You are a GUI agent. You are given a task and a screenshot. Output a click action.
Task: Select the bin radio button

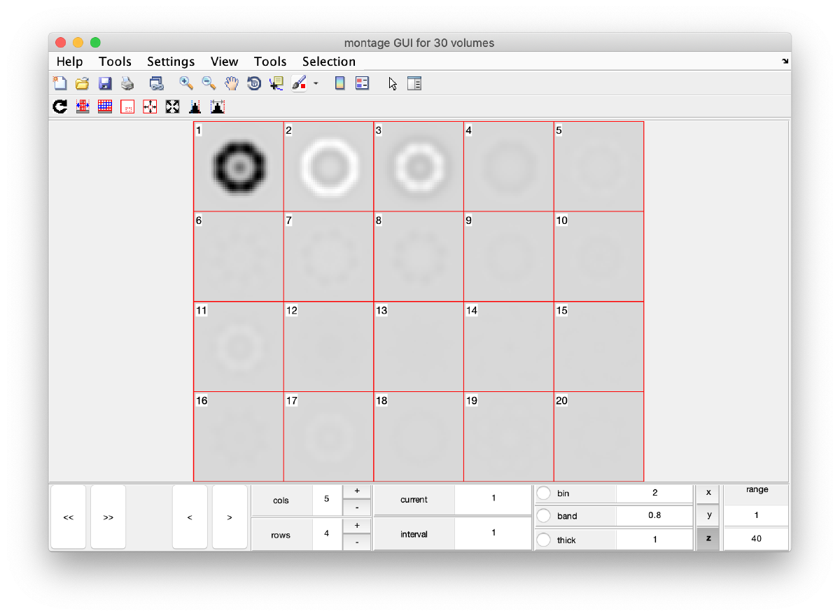(543, 493)
